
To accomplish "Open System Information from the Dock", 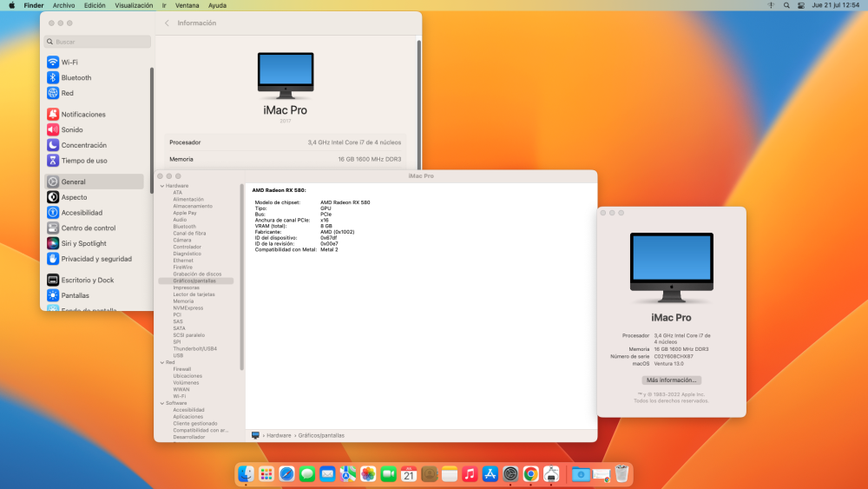I will (x=551, y=474).
